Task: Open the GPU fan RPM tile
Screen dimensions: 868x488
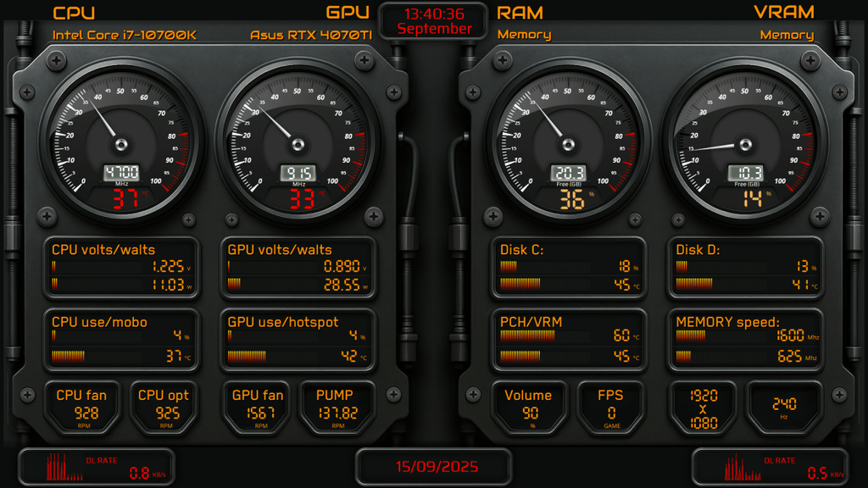Action: tap(259, 405)
